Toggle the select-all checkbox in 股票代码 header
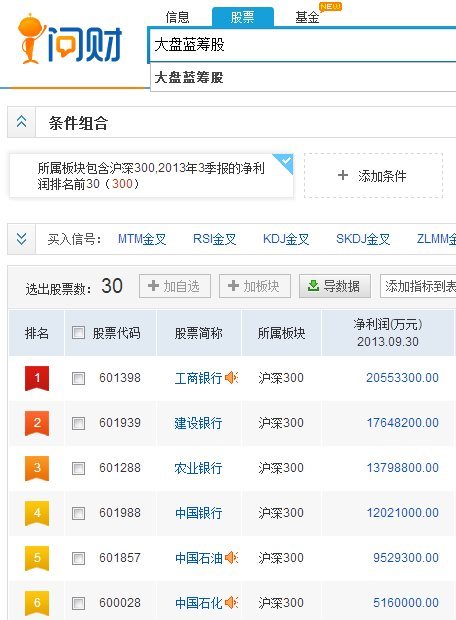Viewport: 456px width, 620px height. point(78,333)
